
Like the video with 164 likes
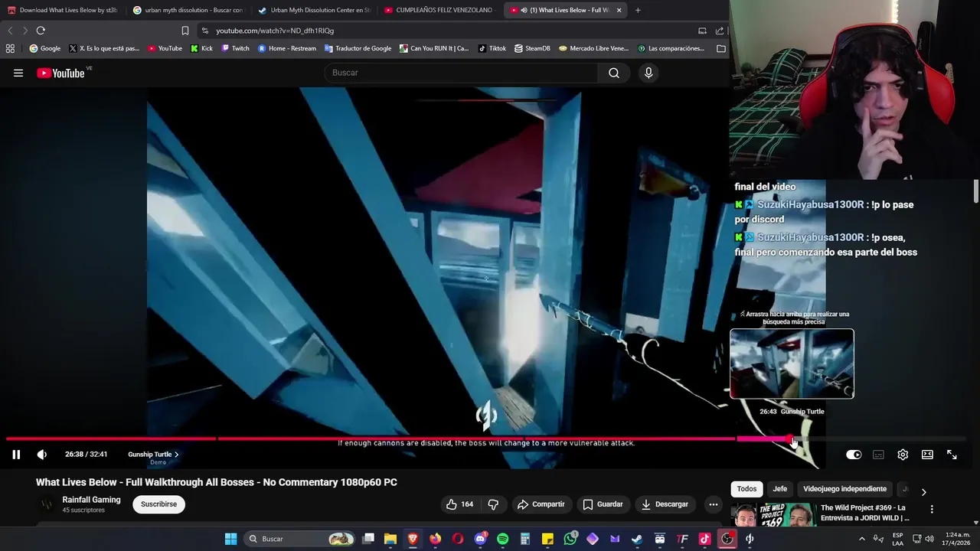click(459, 504)
